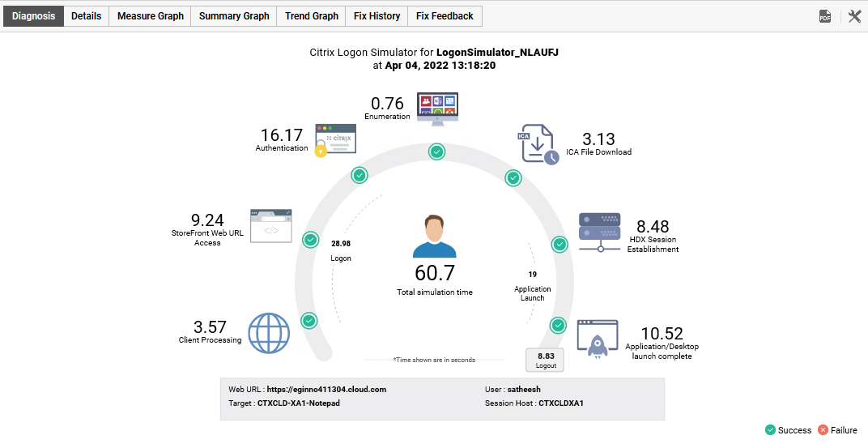Click the Time shown are in seconds note
This screenshot has height=448, width=868.
(x=434, y=360)
